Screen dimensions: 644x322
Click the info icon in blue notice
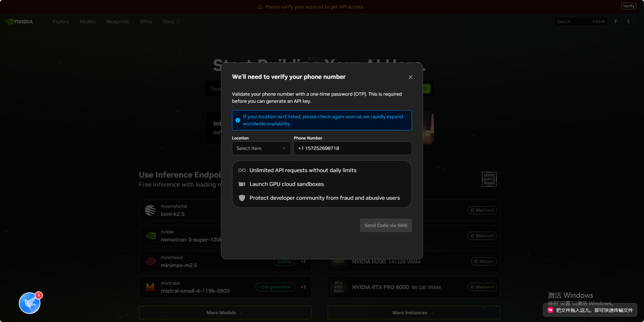coord(238,120)
